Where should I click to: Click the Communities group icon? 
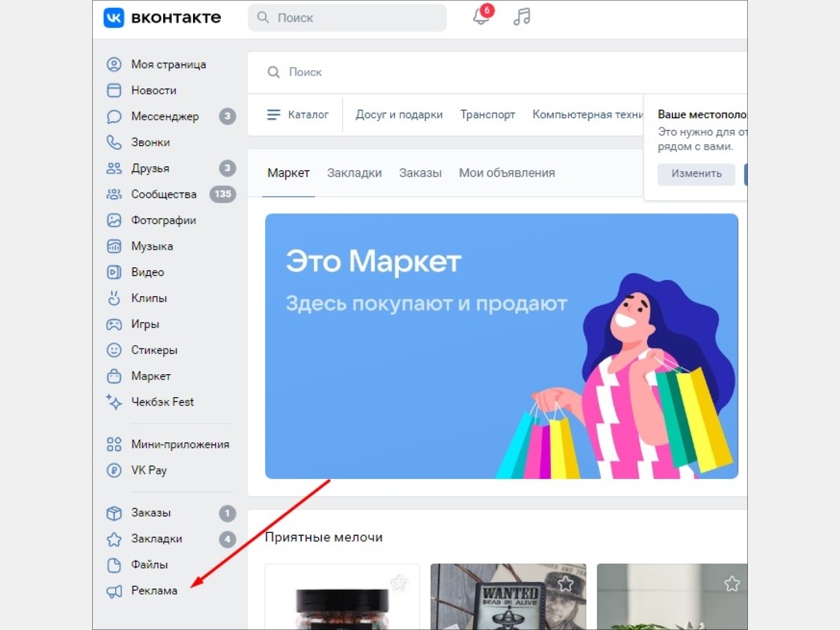coord(114,194)
